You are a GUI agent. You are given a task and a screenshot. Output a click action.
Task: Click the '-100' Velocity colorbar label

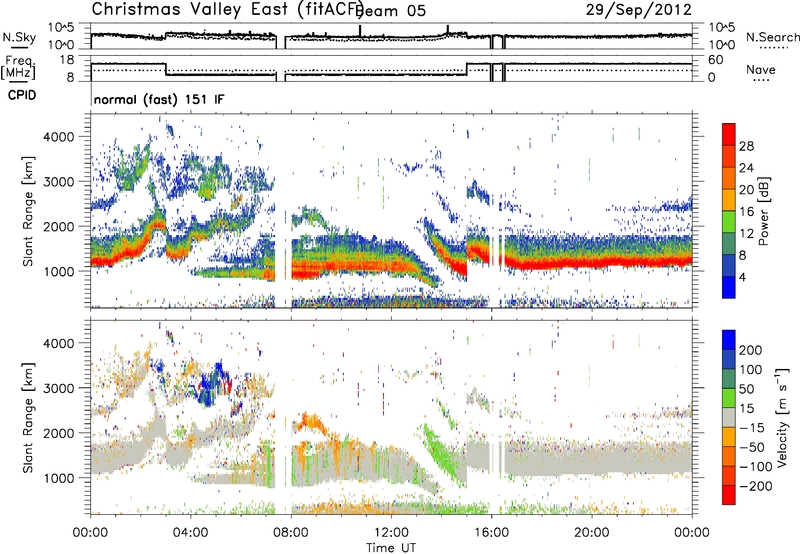click(x=756, y=467)
